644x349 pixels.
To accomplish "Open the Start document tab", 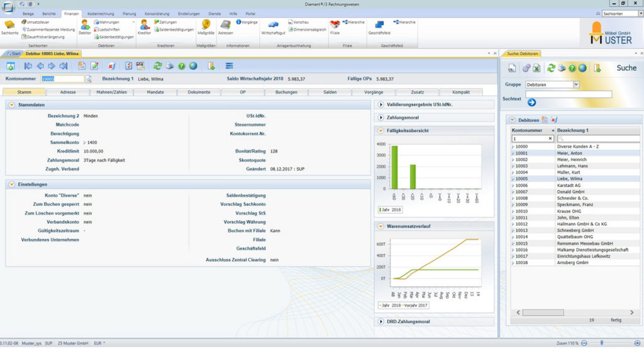I will pos(14,54).
